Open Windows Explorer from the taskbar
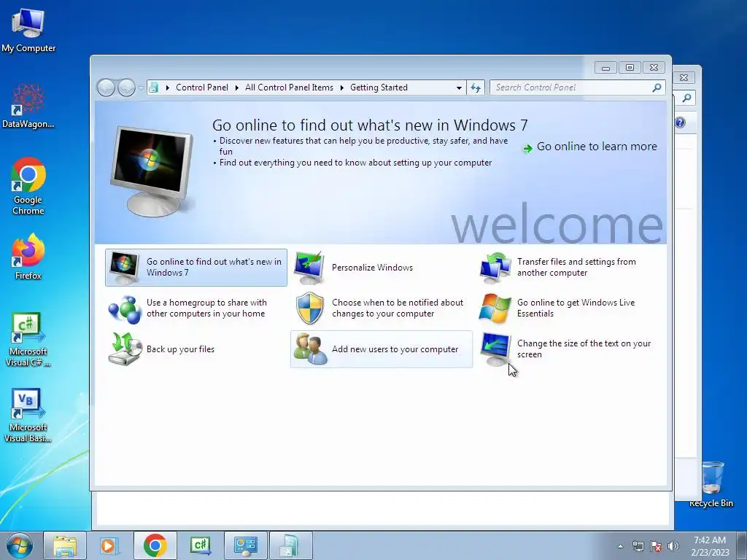This screenshot has width=747, height=560. [x=65, y=545]
